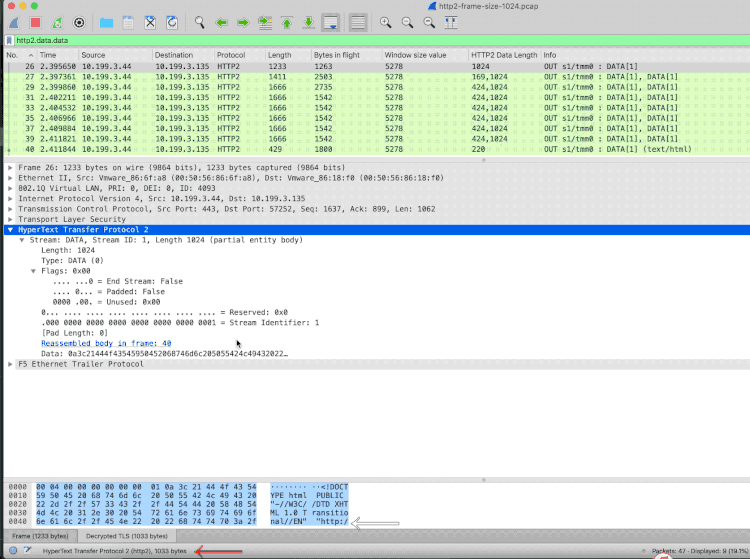Follow the Reassembled body in frame link
This screenshot has height=559, width=750.
[106, 343]
